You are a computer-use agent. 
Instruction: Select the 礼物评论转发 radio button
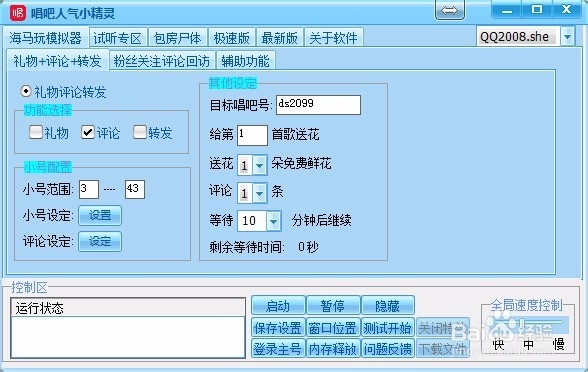pyautogui.click(x=26, y=91)
